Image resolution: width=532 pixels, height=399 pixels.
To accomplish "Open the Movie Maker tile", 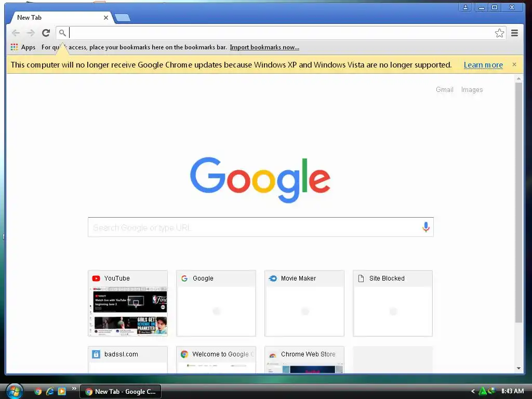I will coord(304,303).
